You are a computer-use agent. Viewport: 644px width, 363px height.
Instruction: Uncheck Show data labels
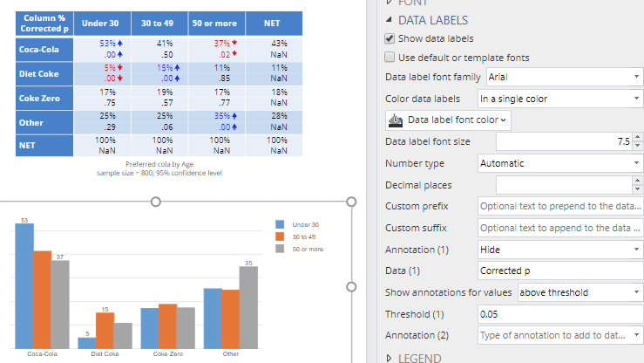click(x=390, y=38)
